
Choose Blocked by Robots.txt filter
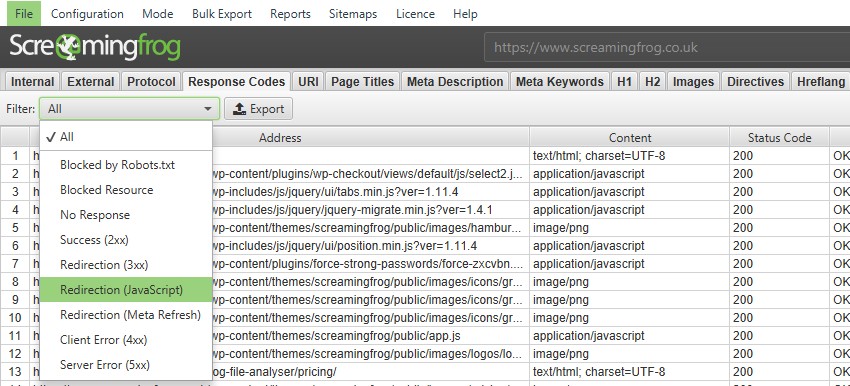tap(126, 165)
